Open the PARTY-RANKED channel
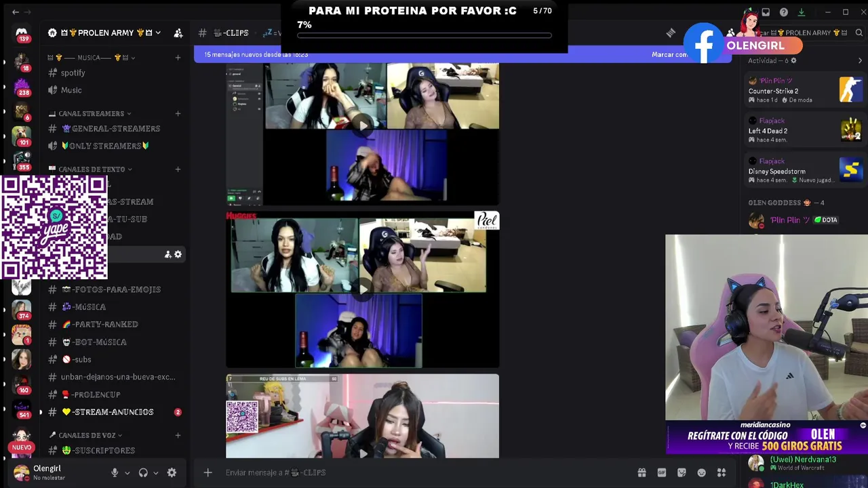868x488 pixels. [114, 324]
